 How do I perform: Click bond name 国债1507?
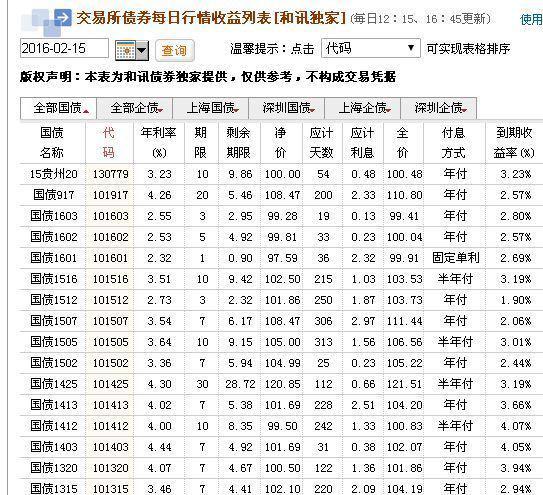(53, 321)
